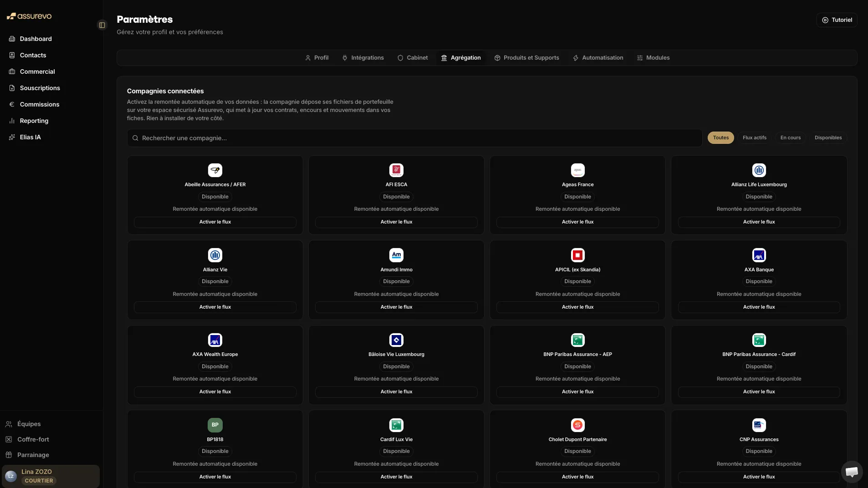Click the AXA Wealth Europe logo
Viewport: 868px width, 488px height.
click(215, 340)
